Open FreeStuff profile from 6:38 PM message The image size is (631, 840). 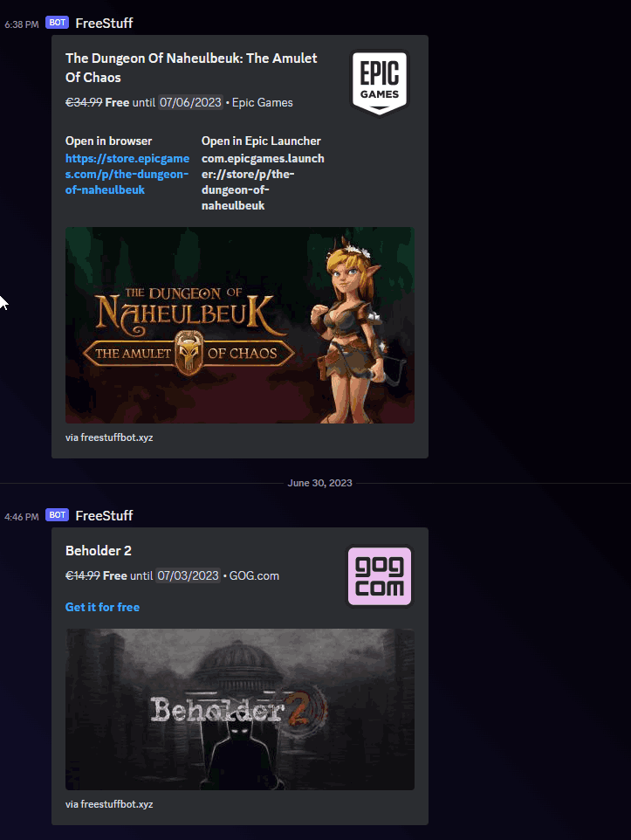tap(104, 23)
